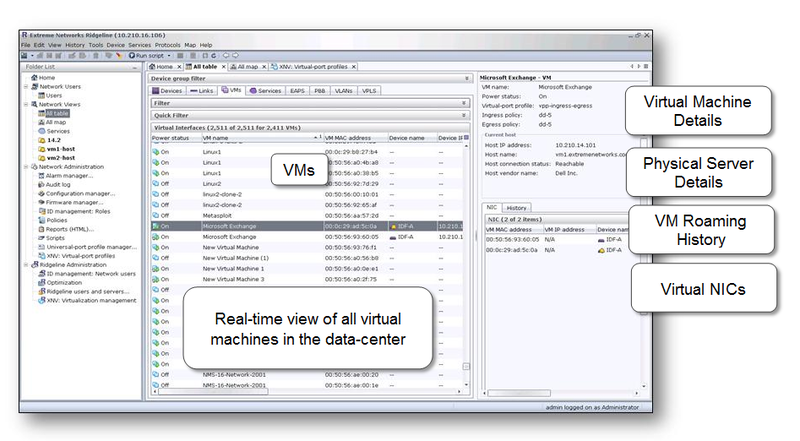Click the Audit log tree icon

[x=41, y=185]
